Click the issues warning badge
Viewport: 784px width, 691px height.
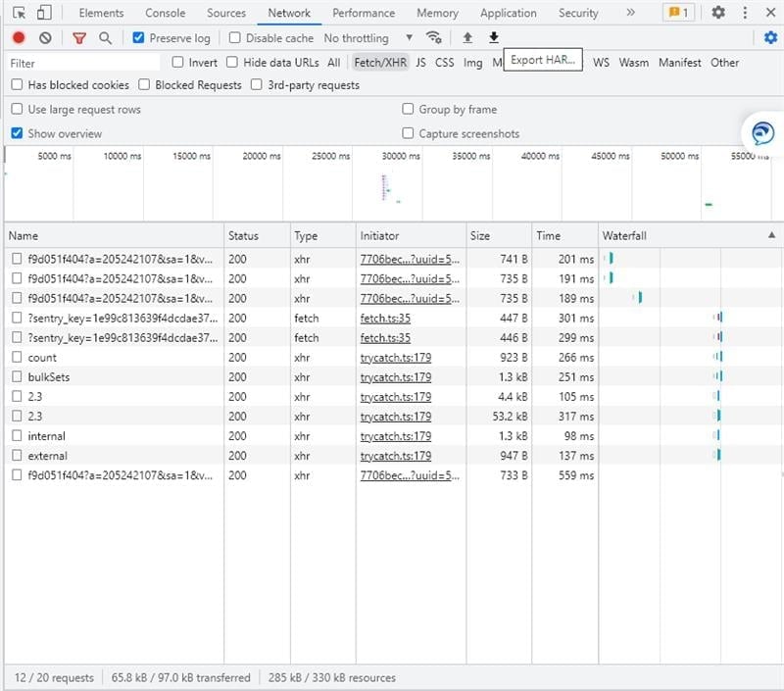coord(678,13)
